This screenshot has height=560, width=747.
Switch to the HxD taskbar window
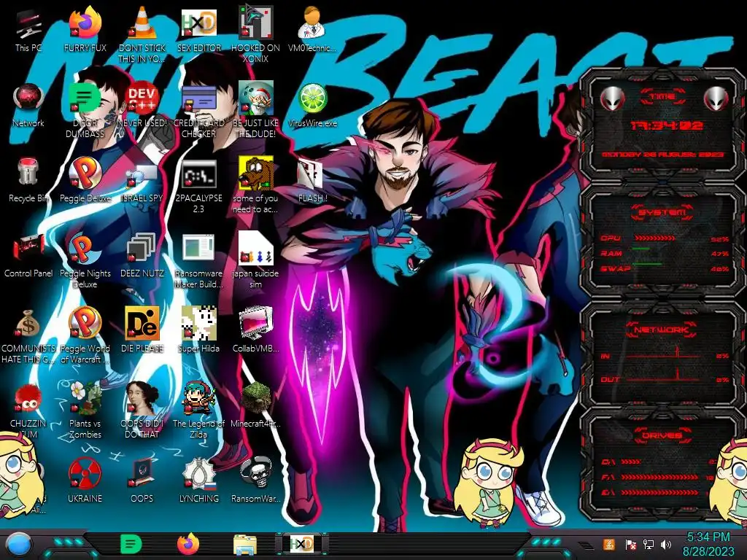(301, 544)
